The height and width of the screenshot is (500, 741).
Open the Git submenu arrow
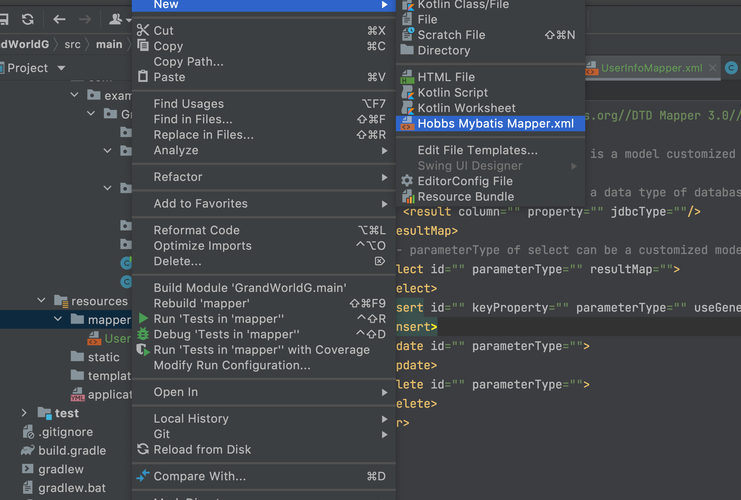tap(385, 434)
